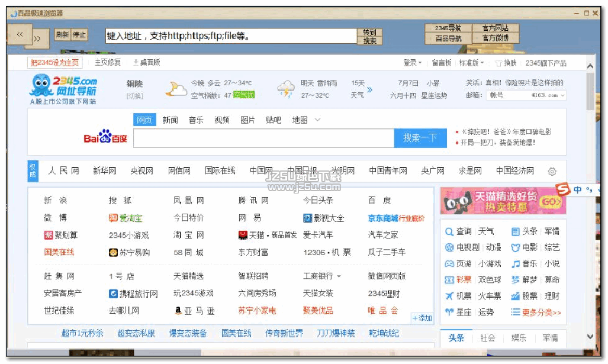Click the Baidu logo
608x364 pixels.
tap(105, 137)
